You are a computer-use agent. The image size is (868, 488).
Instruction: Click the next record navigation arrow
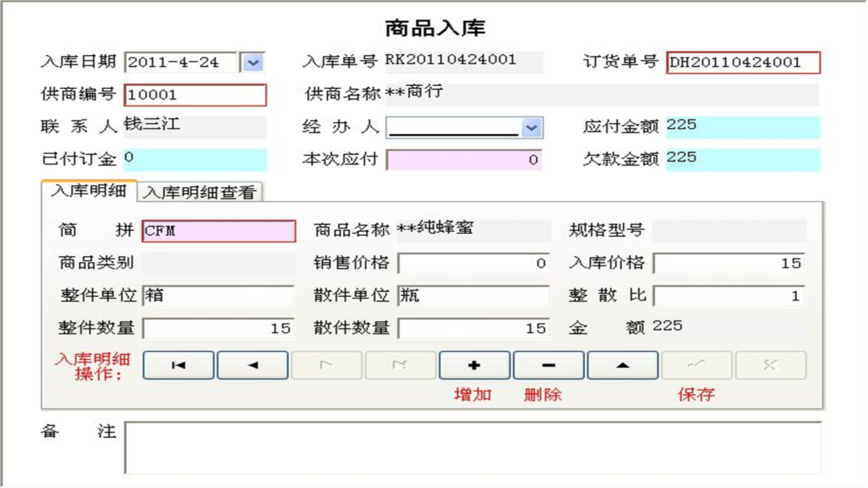point(326,365)
